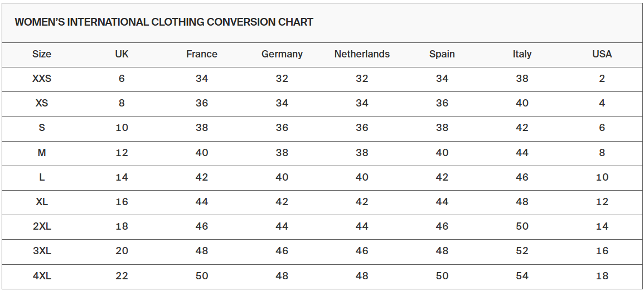644x291 pixels.
Task: Select the France value for size S
Action: pyautogui.click(x=202, y=128)
